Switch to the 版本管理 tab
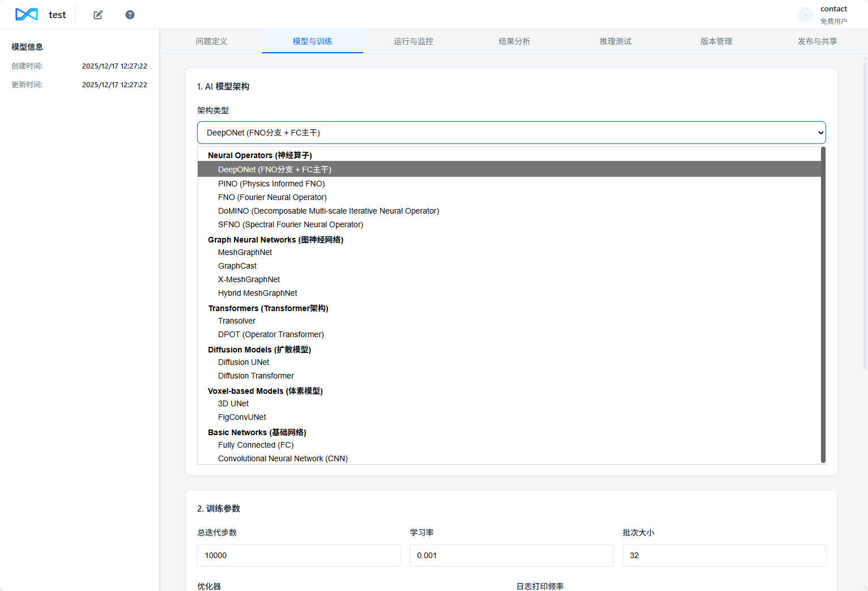Screen dimensions: 868x591 [716, 41]
